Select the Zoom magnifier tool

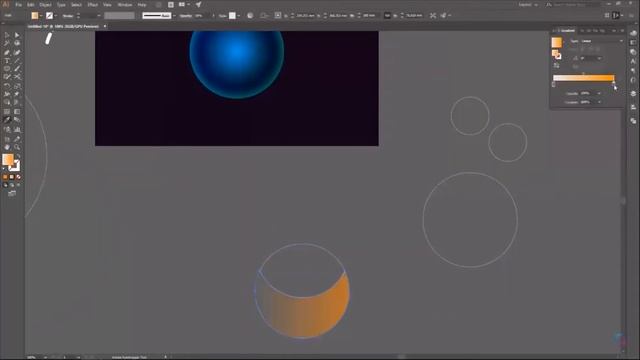(x=17, y=147)
